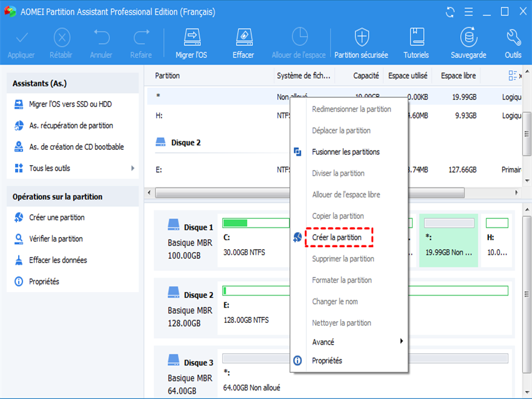The height and width of the screenshot is (399, 532).
Task: Click the Espace libre column header
Action: tap(458, 76)
